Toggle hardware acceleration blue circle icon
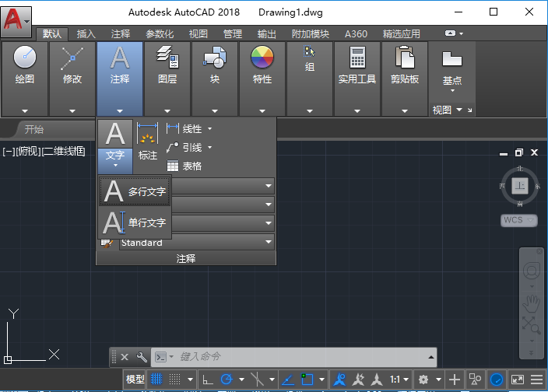Image resolution: width=548 pixels, height=392 pixels. (497, 379)
